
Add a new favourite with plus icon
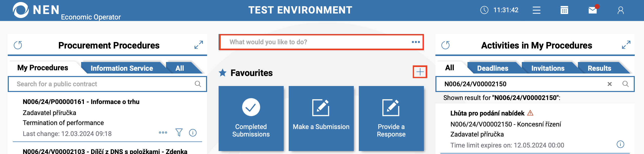[x=420, y=72]
